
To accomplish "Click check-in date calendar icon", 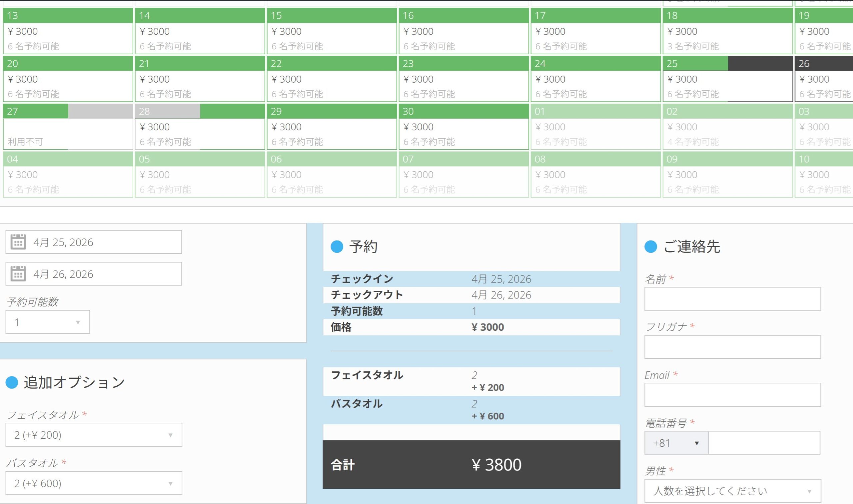I will (x=18, y=242).
